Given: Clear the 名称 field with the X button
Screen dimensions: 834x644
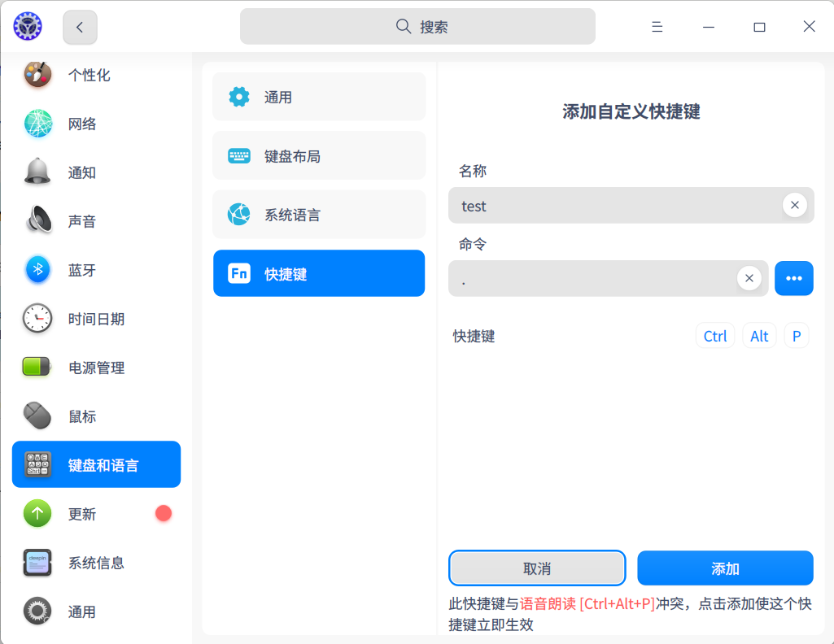Looking at the screenshot, I should pos(794,205).
